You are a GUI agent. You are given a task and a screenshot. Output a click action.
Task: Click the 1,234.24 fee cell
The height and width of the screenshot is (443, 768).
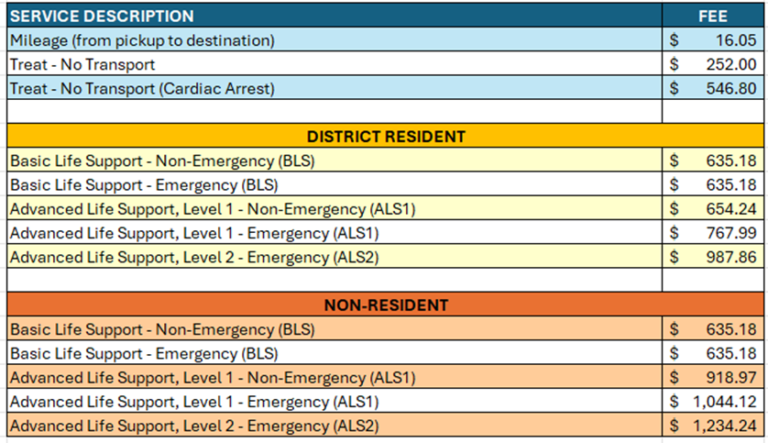[711, 425]
